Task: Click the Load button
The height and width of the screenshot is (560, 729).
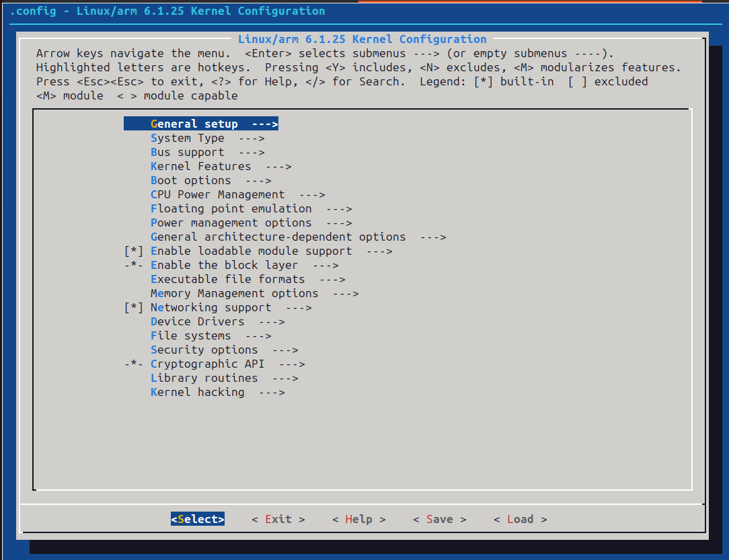Action: [521, 519]
